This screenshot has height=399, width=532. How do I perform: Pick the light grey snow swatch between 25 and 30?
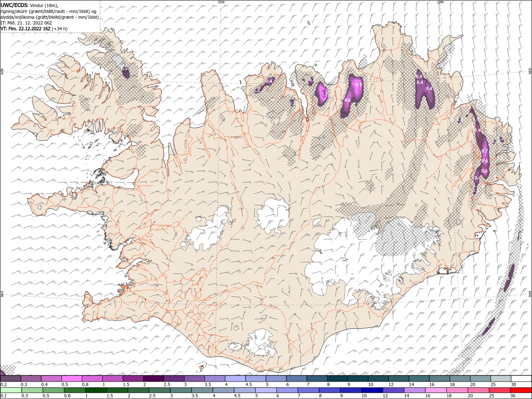(x=501, y=379)
